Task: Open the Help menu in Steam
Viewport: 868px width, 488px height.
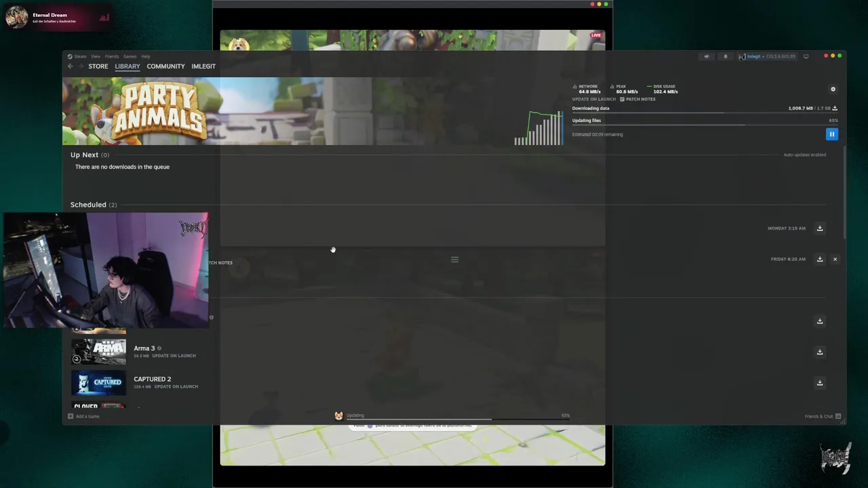Action: pos(146,56)
